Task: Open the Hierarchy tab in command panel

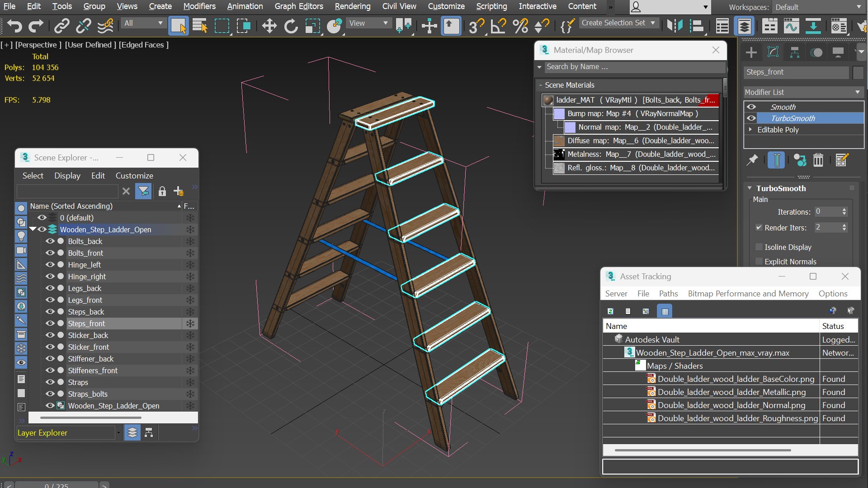Action: 794,52
